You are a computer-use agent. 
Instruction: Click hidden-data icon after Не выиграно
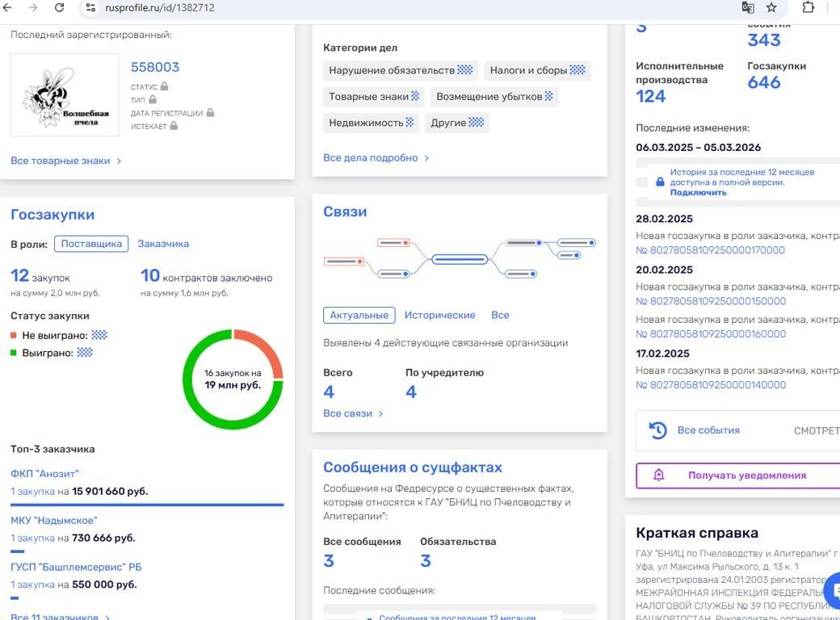pyautogui.click(x=99, y=335)
